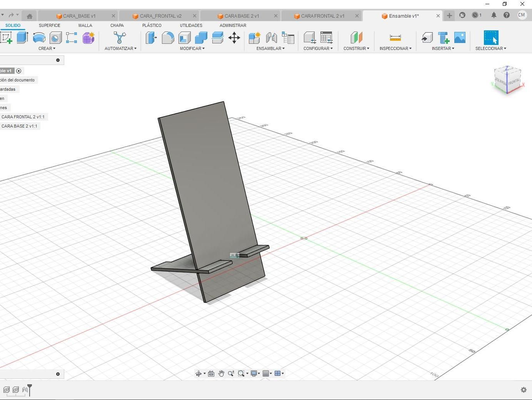Add a new design tab
532x400 pixels.
point(449,15)
